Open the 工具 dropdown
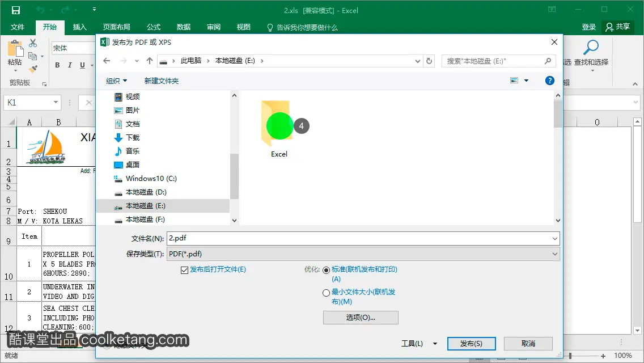The height and width of the screenshot is (363, 644). [419, 343]
